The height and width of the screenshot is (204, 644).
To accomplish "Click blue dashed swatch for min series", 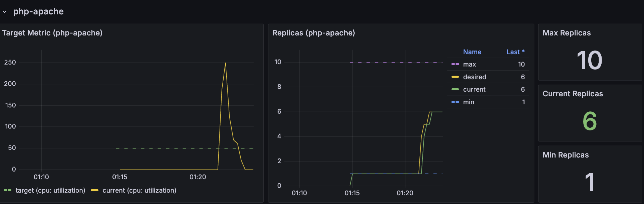I will (x=455, y=102).
